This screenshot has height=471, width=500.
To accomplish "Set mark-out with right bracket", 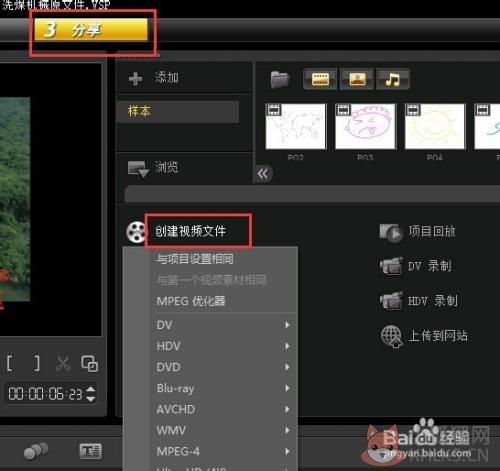I will pos(37,363).
